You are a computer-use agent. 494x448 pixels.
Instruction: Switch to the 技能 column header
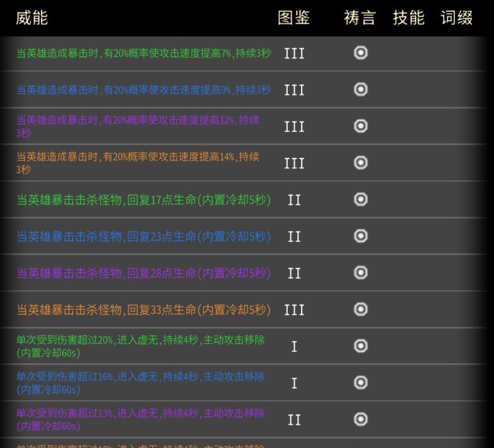[x=409, y=18]
